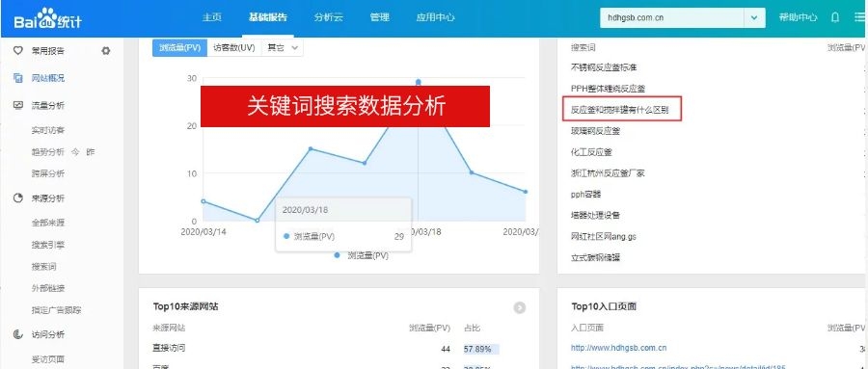Toggle the 浏览量(PV) legend marker under chart
Screen dimensions: 868x369
(x=338, y=255)
